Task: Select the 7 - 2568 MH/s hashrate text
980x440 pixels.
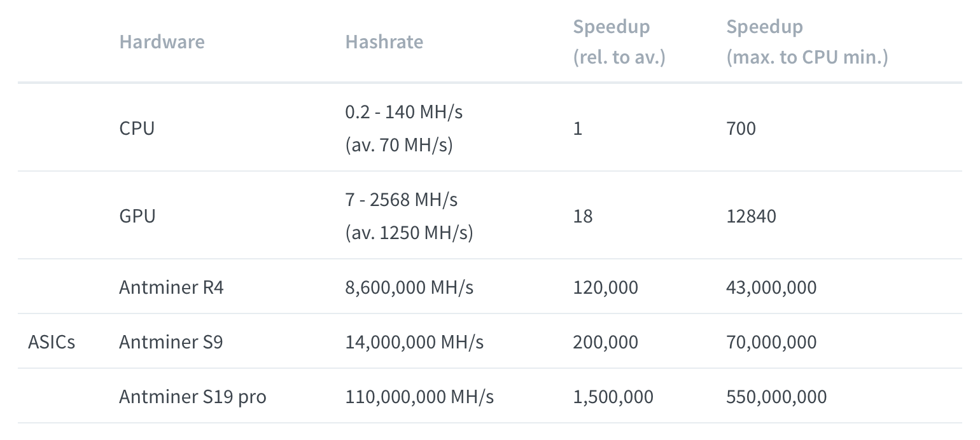Action: pos(402,200)
